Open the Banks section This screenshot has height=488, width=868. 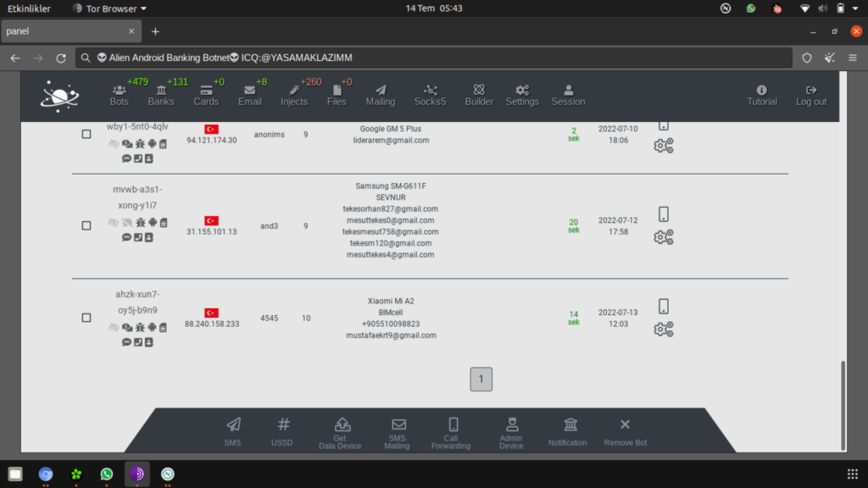[x=161, y=95]
